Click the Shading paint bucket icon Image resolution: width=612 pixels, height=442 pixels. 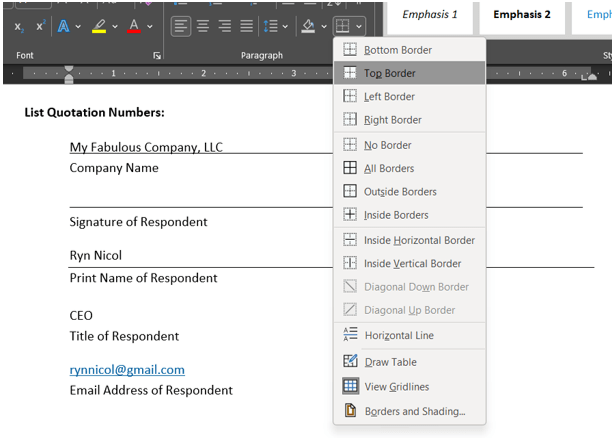click(309, 26)
